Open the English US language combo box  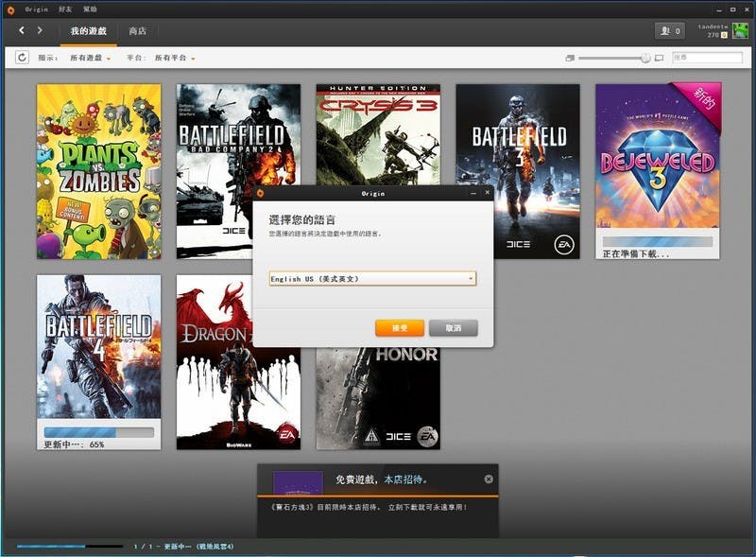coord(372,279)
